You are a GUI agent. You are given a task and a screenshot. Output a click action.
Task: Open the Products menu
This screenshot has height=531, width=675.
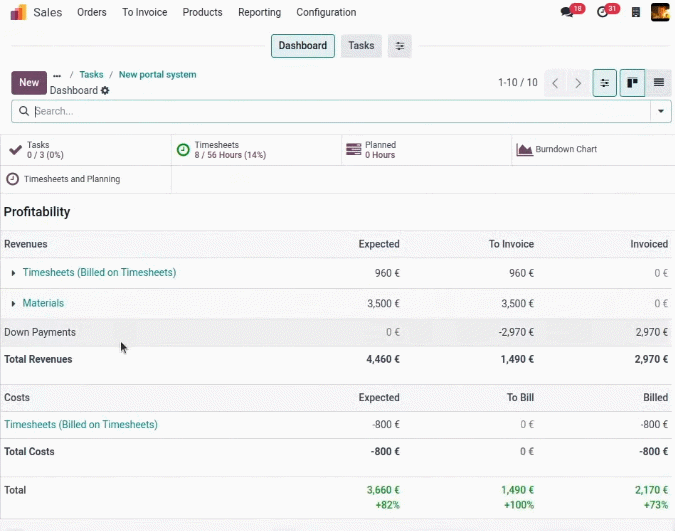click(x=202, y=12)
